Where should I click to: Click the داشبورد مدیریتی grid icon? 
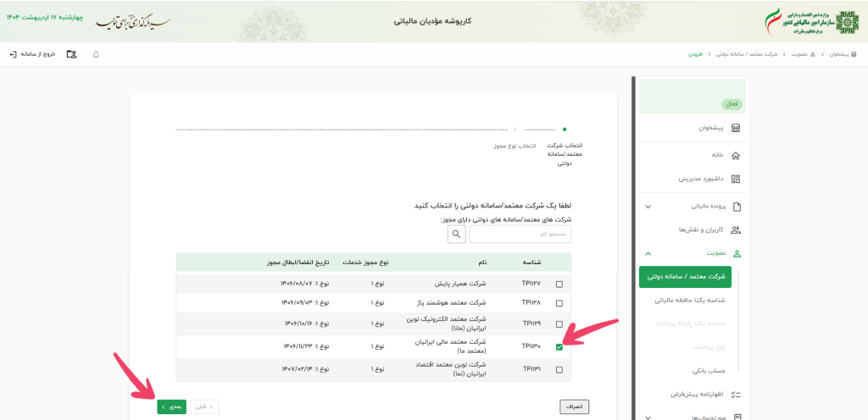(735, 179)
